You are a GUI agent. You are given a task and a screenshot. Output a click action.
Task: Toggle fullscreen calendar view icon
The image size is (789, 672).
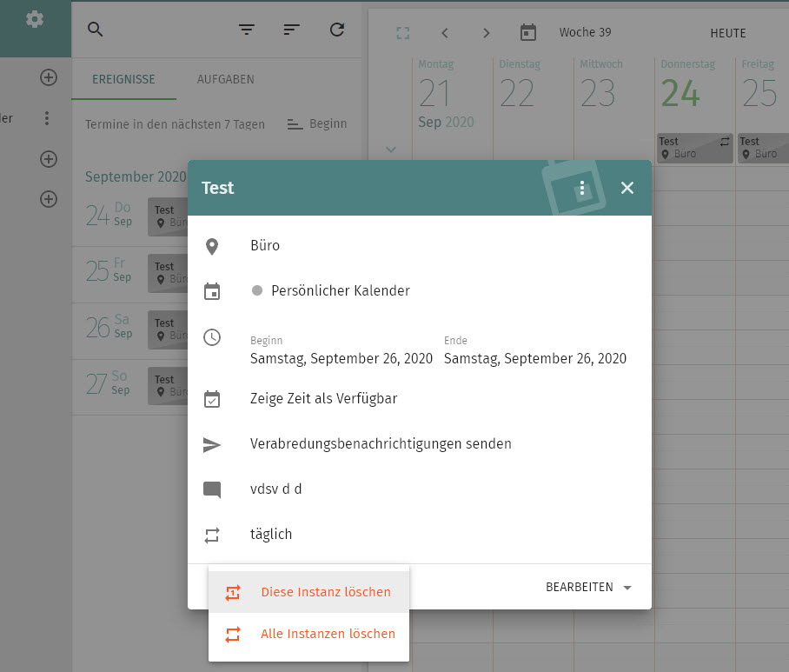[x=402, y=33]
